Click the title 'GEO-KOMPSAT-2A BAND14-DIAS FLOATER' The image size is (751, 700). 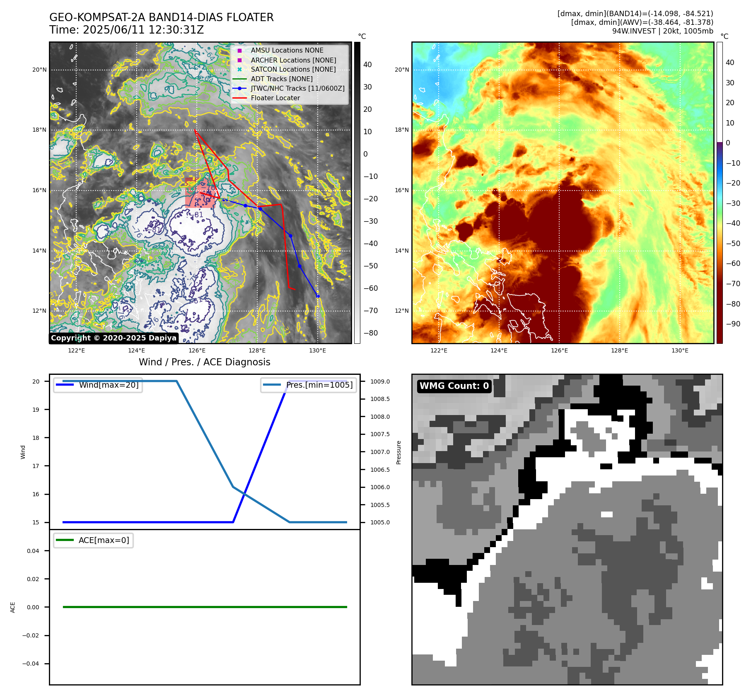(162, 17)
